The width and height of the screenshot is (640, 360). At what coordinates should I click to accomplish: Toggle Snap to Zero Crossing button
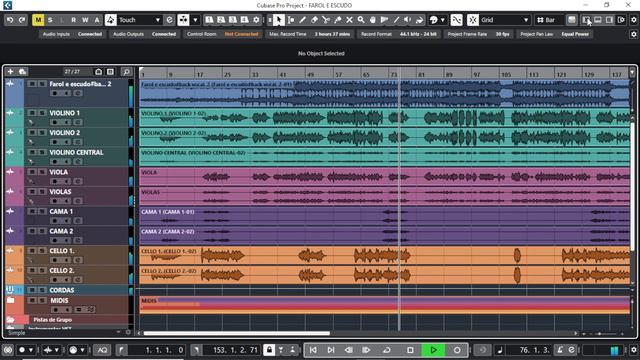tap(456, 20)
